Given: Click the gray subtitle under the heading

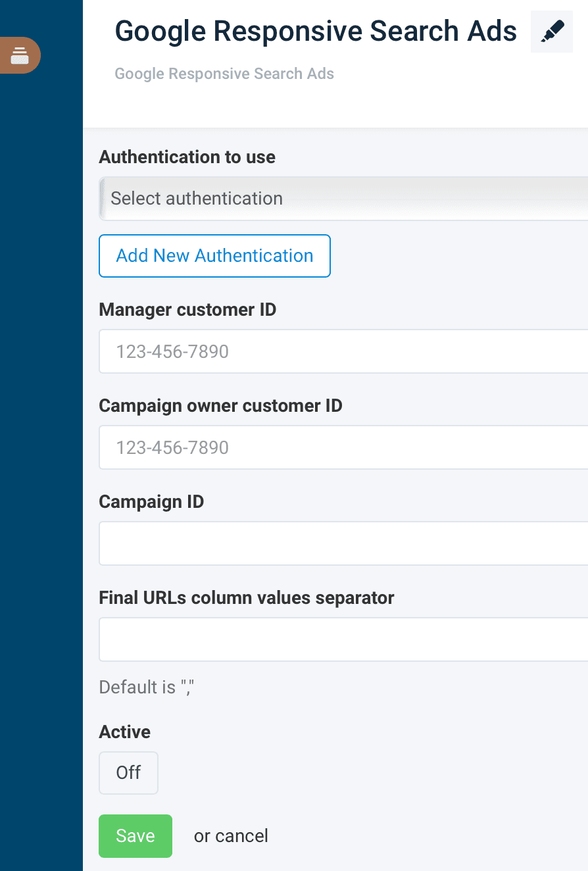Looking at the screenshot, I should click(224, 74).
